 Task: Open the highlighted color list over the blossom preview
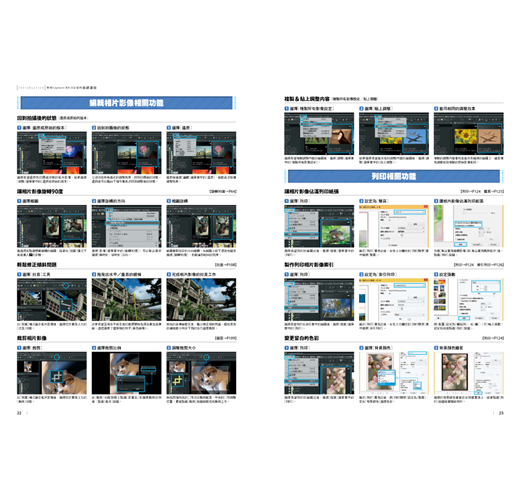(386, 377)
